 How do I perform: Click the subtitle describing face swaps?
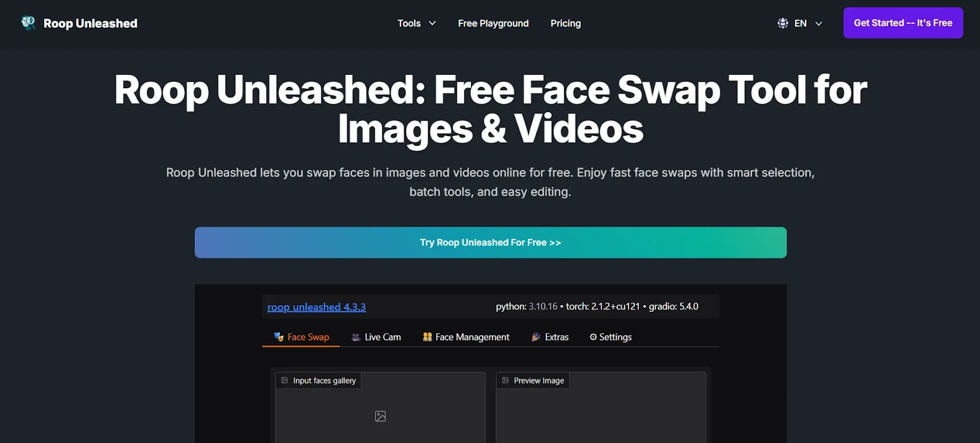(x=491, y=182)
